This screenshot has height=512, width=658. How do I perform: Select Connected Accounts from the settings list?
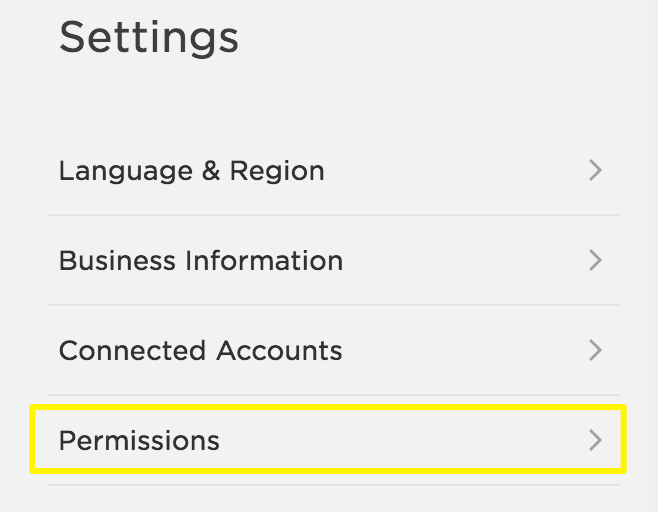[200, 350]
